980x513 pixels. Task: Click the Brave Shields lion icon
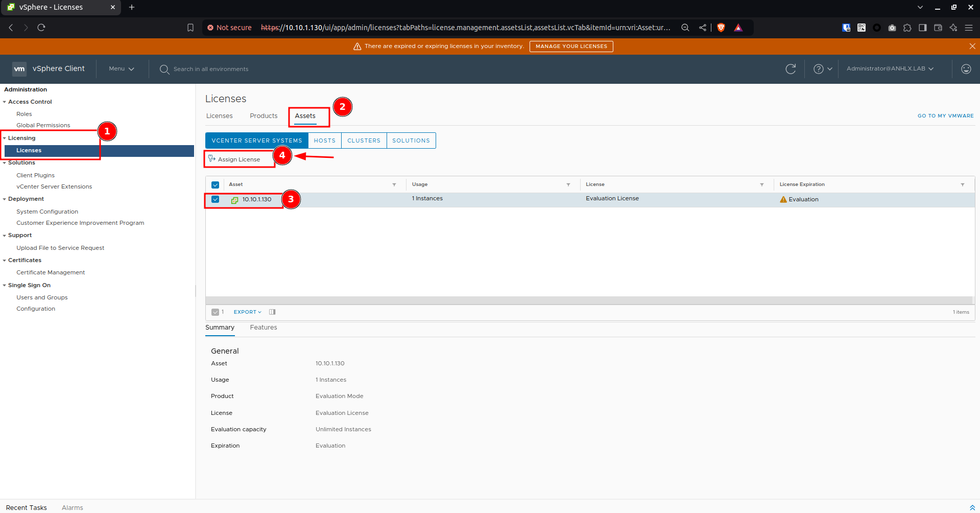point(721,28)
